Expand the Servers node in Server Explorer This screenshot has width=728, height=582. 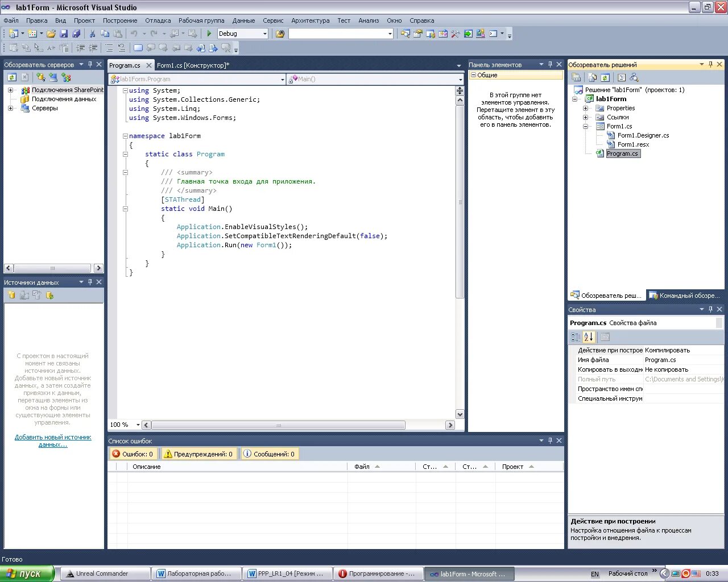pyautogui.click(x=10, y=108)
